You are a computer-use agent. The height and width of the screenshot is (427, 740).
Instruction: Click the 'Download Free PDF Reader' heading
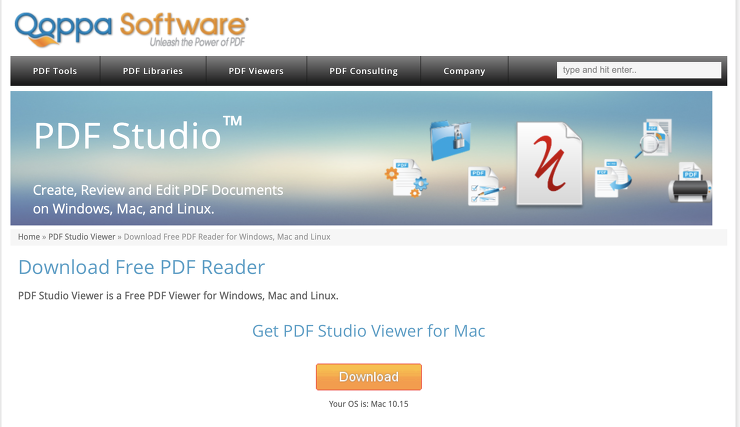pyautogui.click(x=142, y=267)
